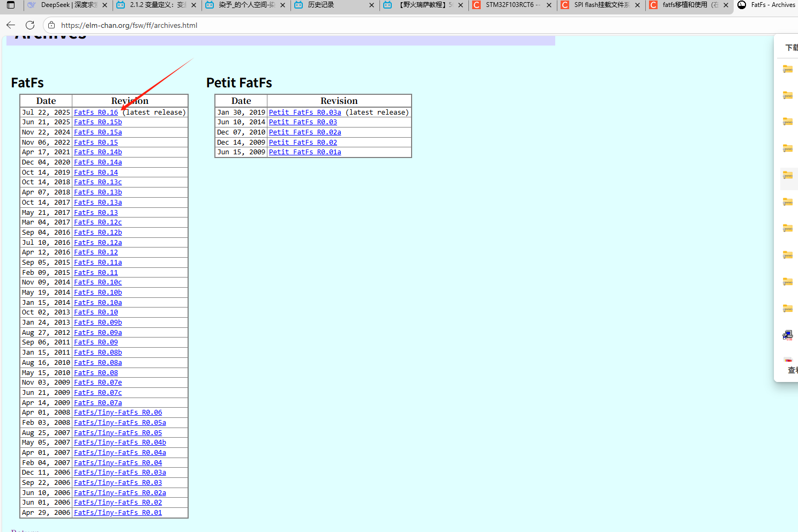
Task: Open the tab actions menu icon
Action: pyautogui.click(x=11, y=5)
